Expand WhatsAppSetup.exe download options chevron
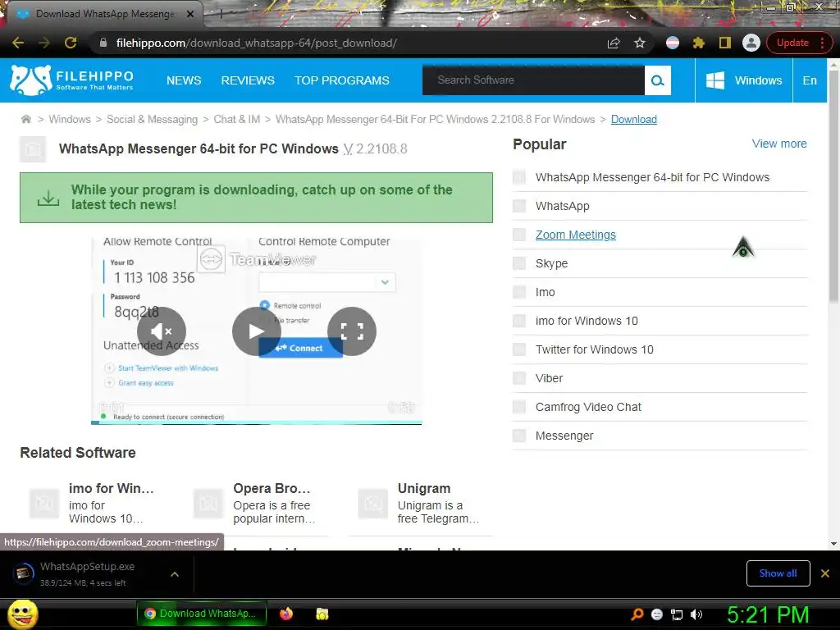Screen dimensions: 840x630 [x=174, y=574]
